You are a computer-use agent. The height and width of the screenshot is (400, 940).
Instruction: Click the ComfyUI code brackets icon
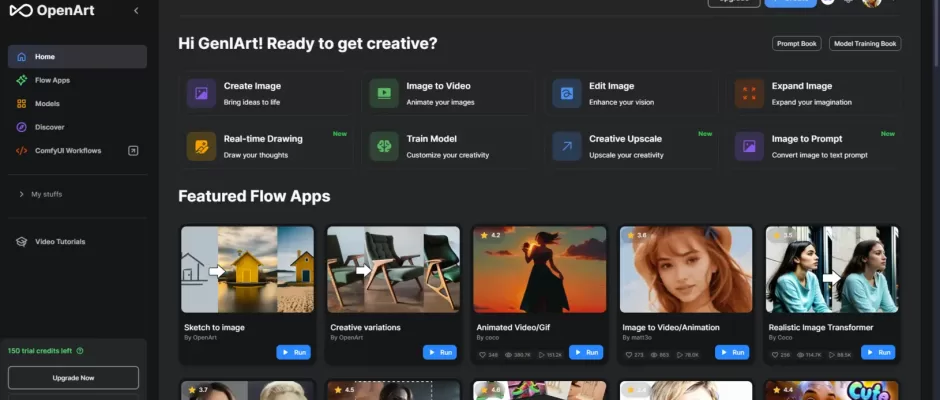point(22,151)
